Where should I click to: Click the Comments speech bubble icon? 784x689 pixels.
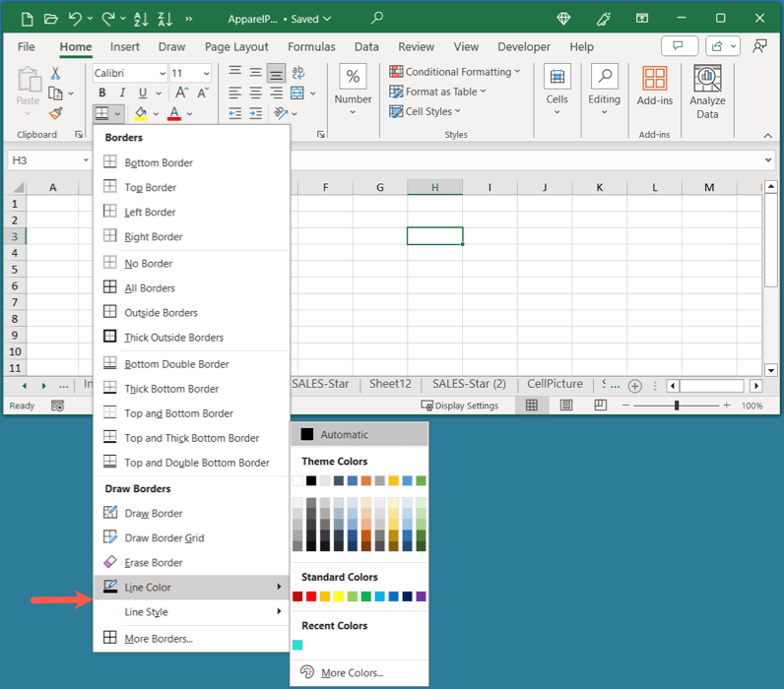click(679, 46)
